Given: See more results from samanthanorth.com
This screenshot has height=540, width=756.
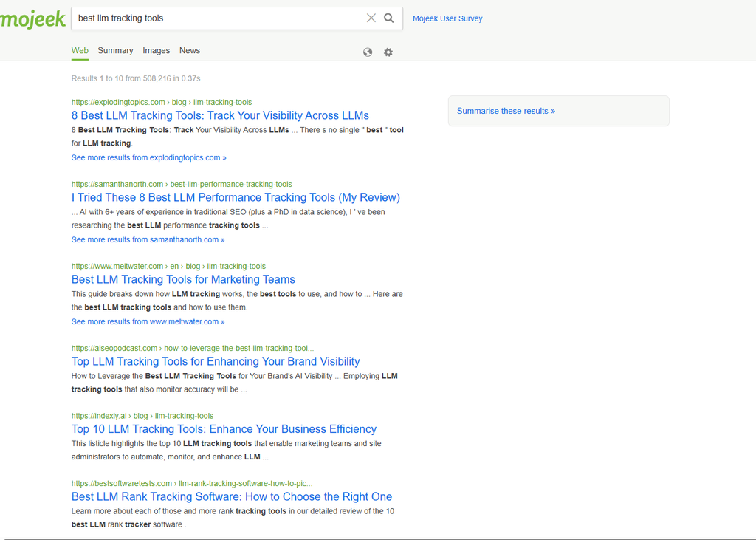Looking at the screenshot, I should (148, 240).
